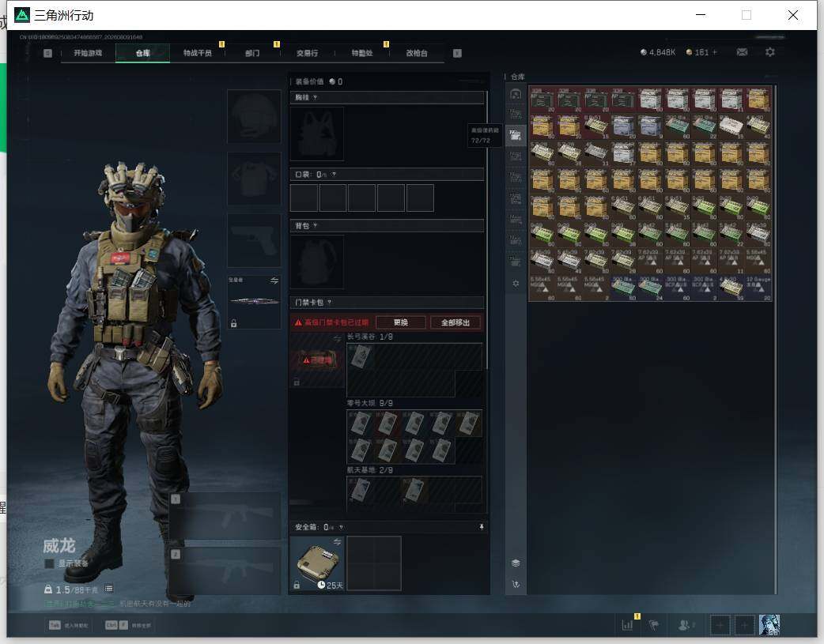The height and width of the screenshot is (644, 824).
Task: Click second squad invite plus slot
Action: [x=744, y=625]
